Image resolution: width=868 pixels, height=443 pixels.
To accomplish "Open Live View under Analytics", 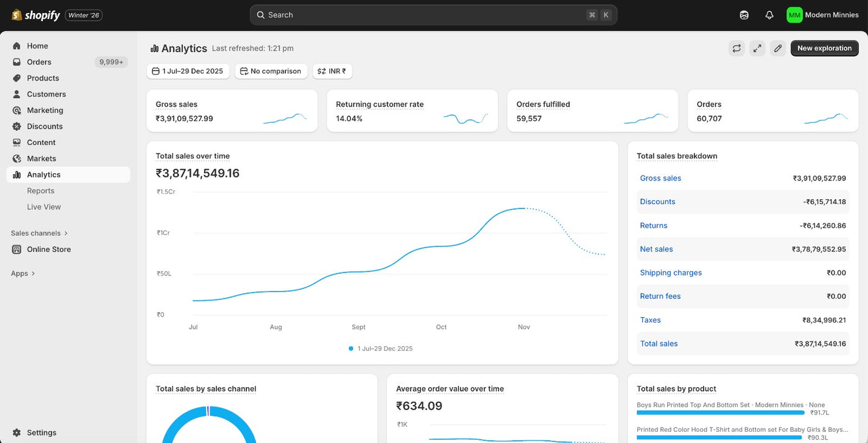I will (x=43, y=207).
